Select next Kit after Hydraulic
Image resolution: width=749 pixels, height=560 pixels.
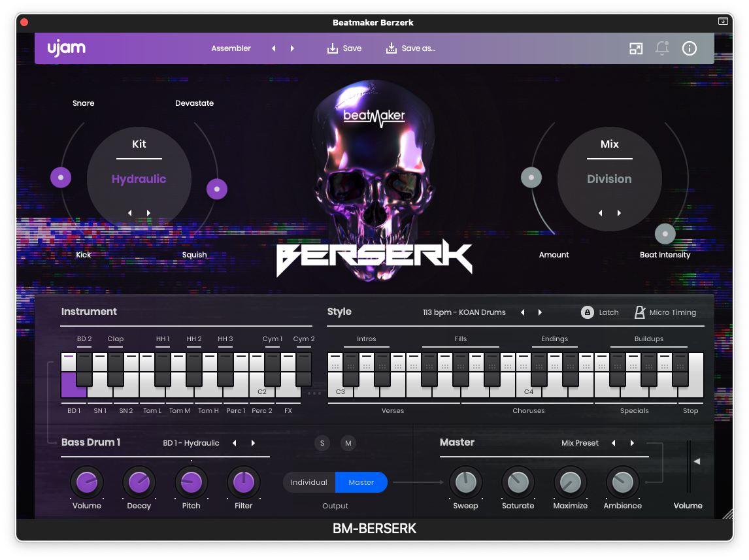(149, 213)
